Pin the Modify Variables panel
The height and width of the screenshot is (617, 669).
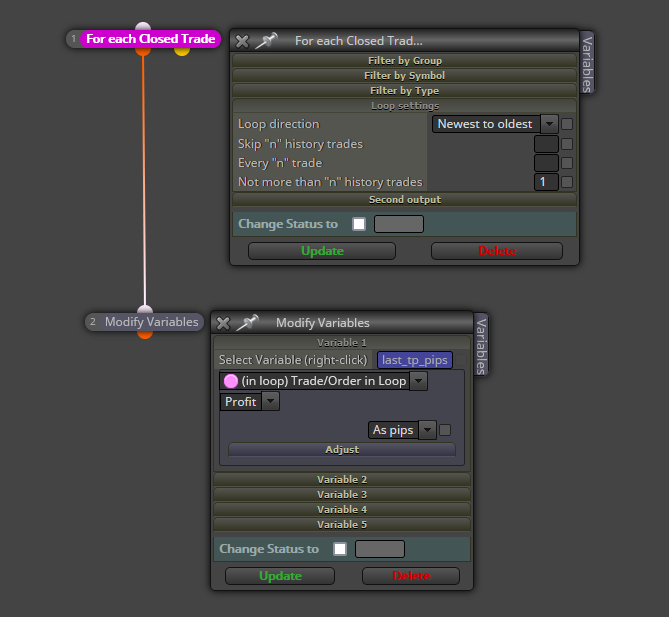point(247,323)
